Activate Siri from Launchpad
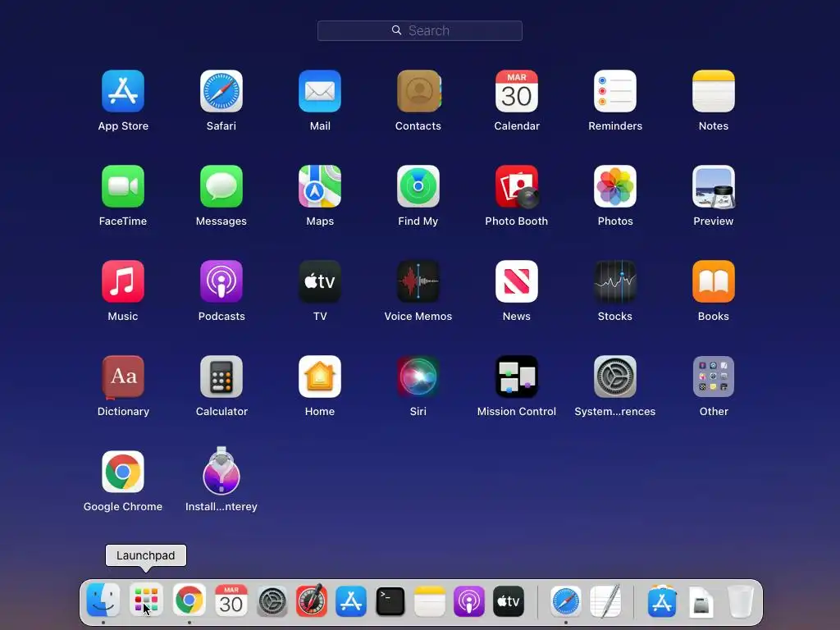 (418, 377)
